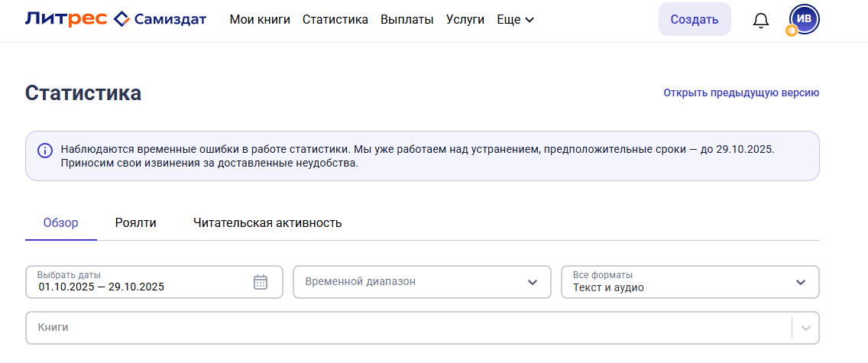This screenshot has height=363, width=868.
Task: Expand the Книги selector
Action: (x=413, y=328)
